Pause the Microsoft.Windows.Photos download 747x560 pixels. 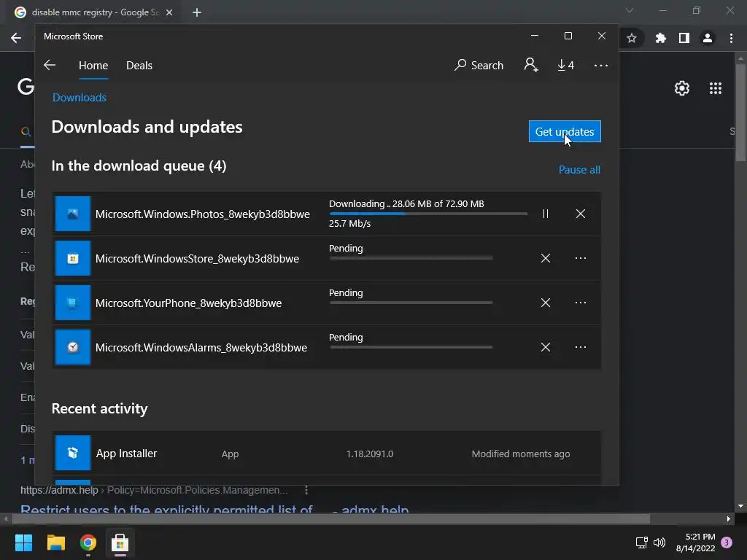point(546,214)
